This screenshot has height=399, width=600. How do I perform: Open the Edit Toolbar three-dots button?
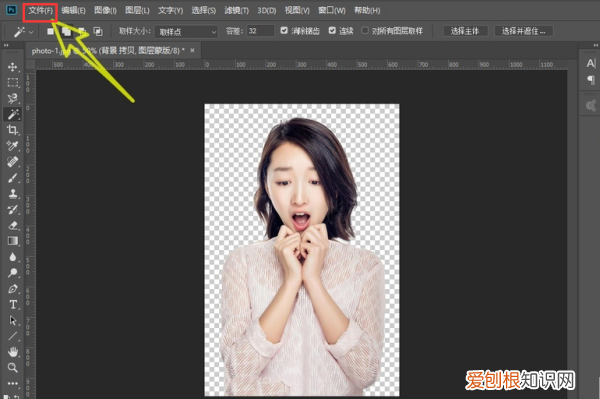pos(13,383)
